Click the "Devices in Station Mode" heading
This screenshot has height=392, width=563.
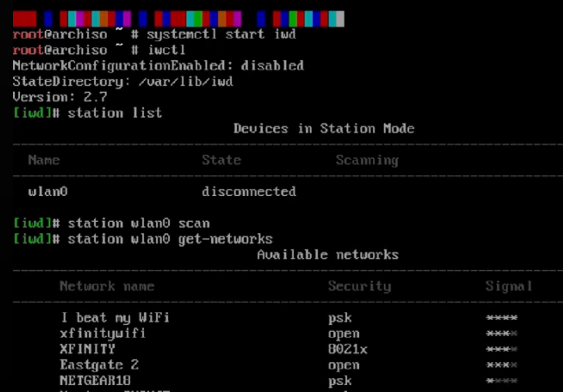(324, 129)
